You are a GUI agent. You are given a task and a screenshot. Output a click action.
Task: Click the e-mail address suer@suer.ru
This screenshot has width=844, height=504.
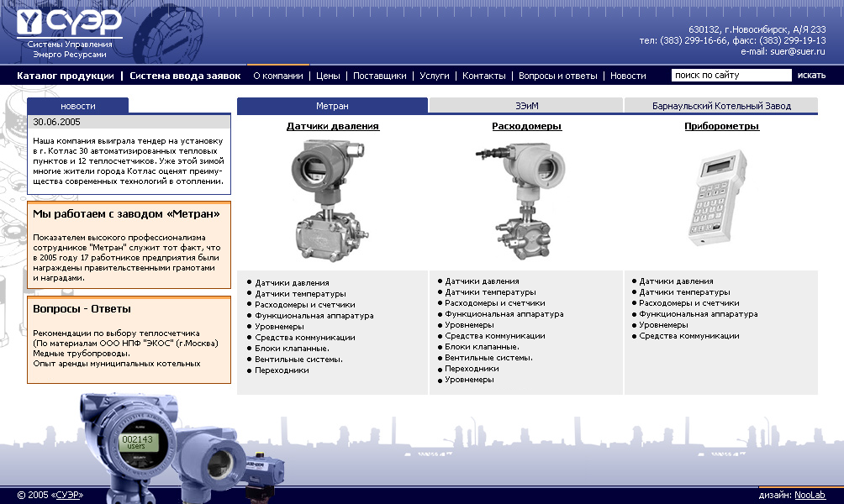[798, 51]
